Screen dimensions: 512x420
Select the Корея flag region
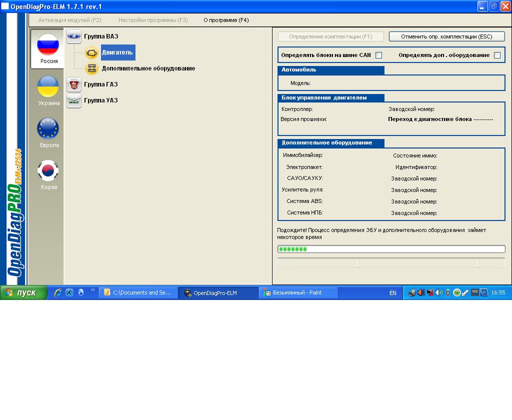click(x=48, y=174)
